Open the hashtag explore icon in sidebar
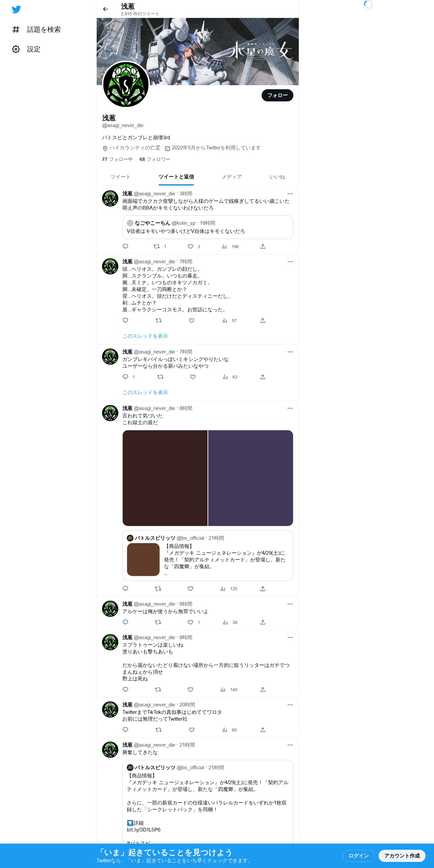 pyautogui.click(x=16, y=30)
